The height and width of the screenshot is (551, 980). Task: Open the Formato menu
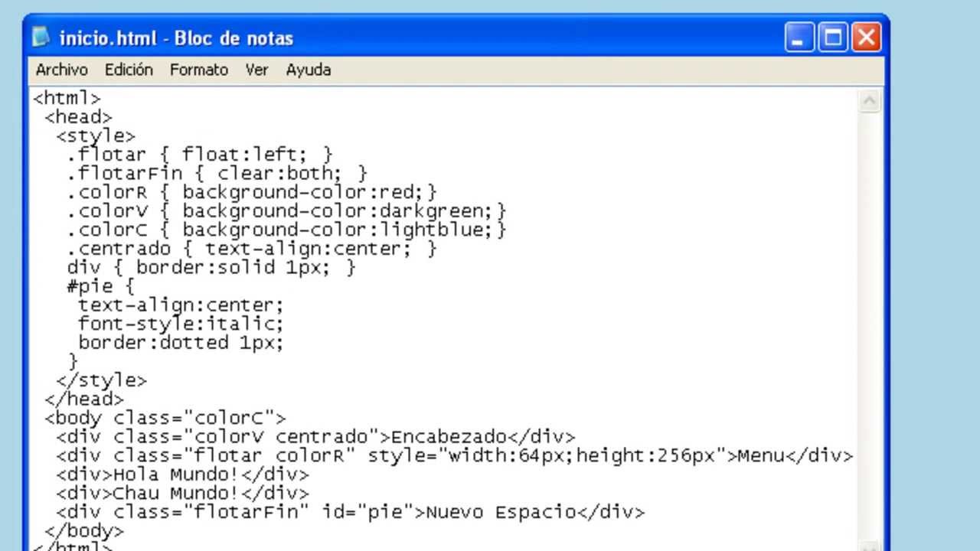tap(199, 70)
